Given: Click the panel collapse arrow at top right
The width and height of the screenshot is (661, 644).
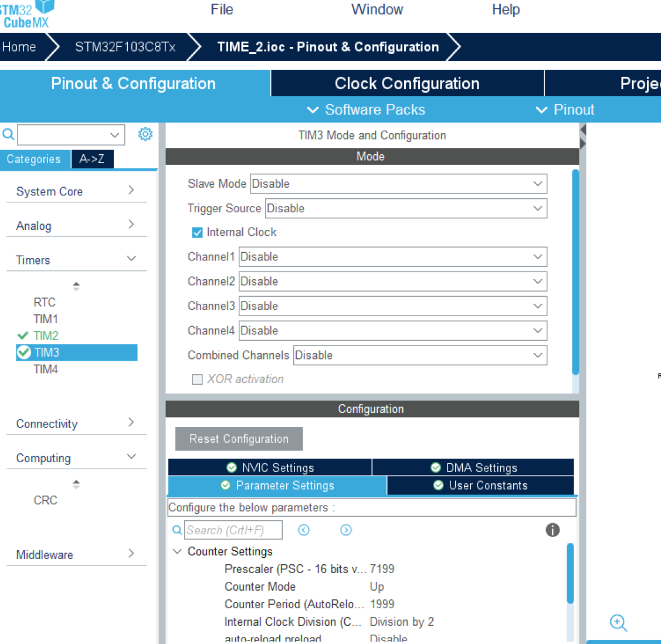Looking at the screenshot, I should coord(583,130).
